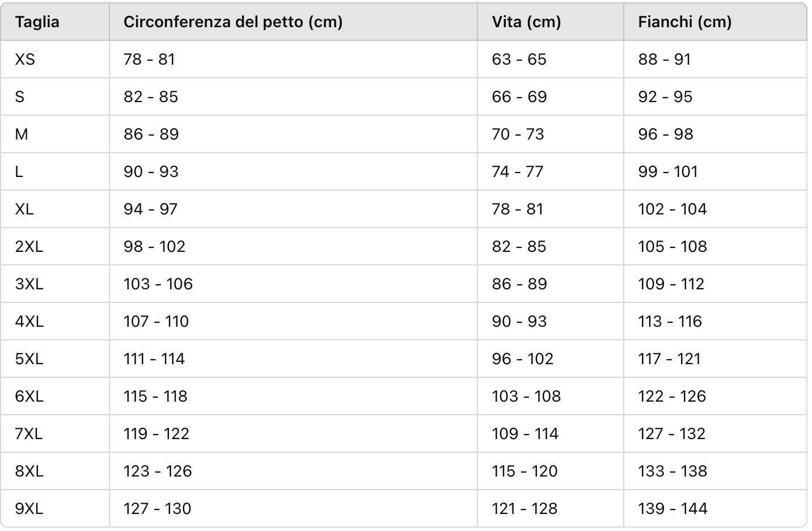Select hips value 117 - 121 for 5XL
This screenshot has width=812, height=531.
(669, 359)
